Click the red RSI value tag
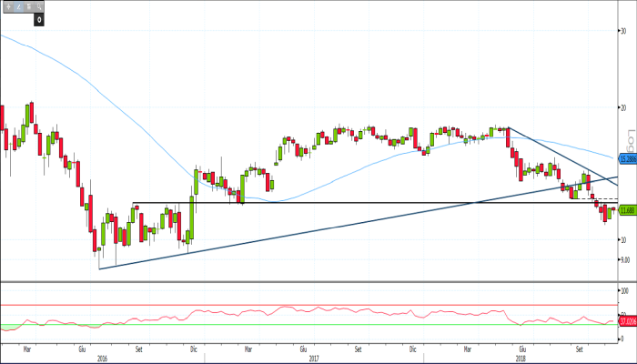The width and height of the screenshot is (637, 364). [626, 321]
